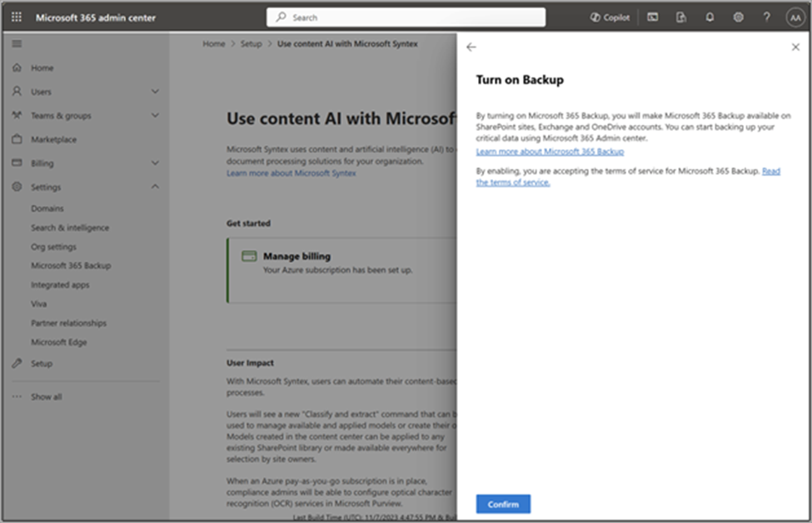812x523 pixels.
Task: Open Integrated apps
Action: (x=60, y=284)
